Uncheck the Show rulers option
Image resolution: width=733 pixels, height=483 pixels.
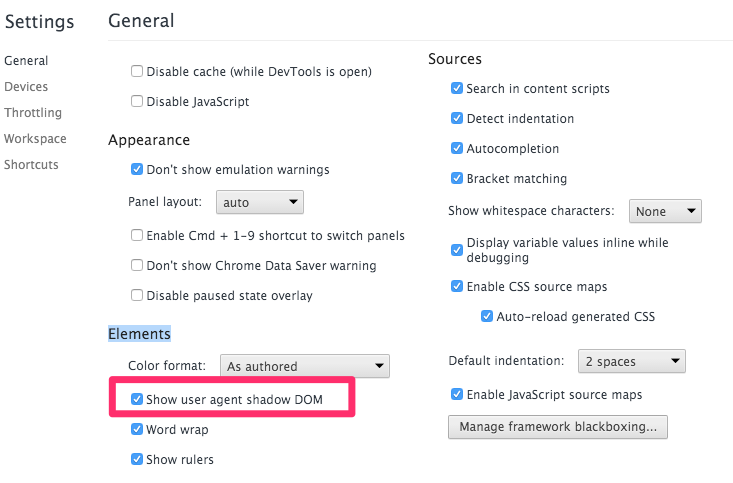[137, 460]
